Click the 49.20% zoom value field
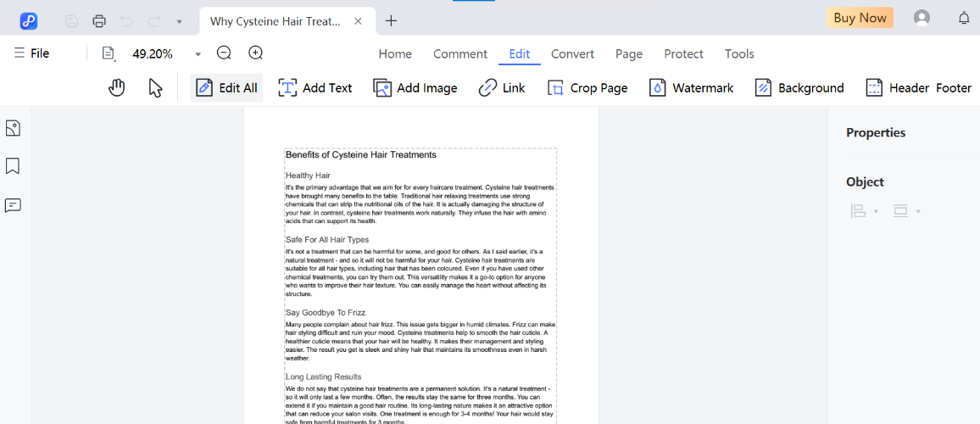Image resolution: width=980 pixels, height=424 pixels. 153,53
